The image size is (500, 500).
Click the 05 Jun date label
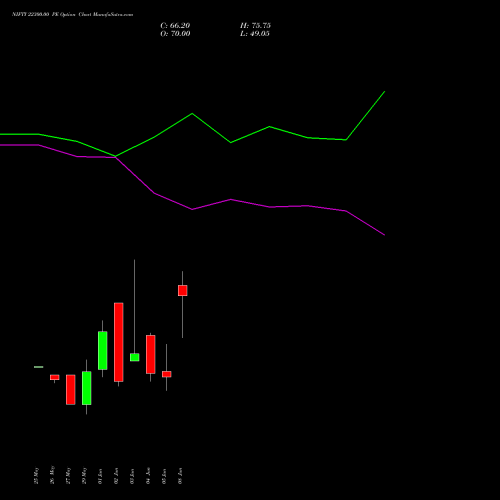click(164, 476)
